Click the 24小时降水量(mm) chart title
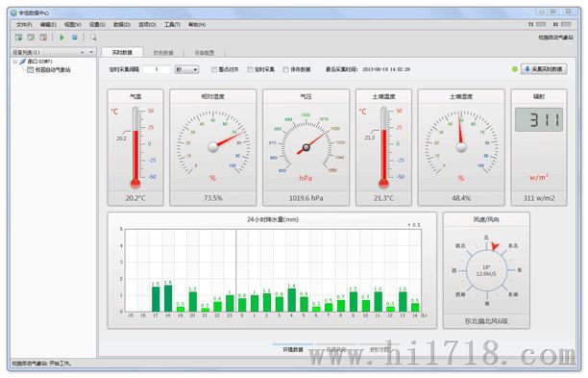The width and height of the screenshot is (588, 378). 273,219
